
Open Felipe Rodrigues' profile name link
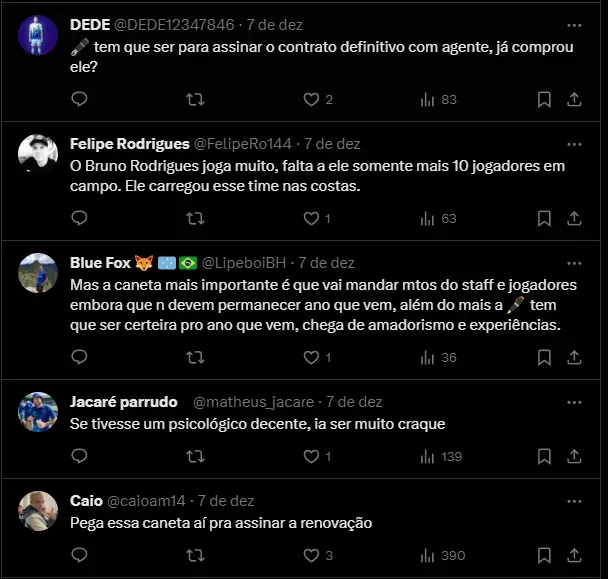(130, 144)
